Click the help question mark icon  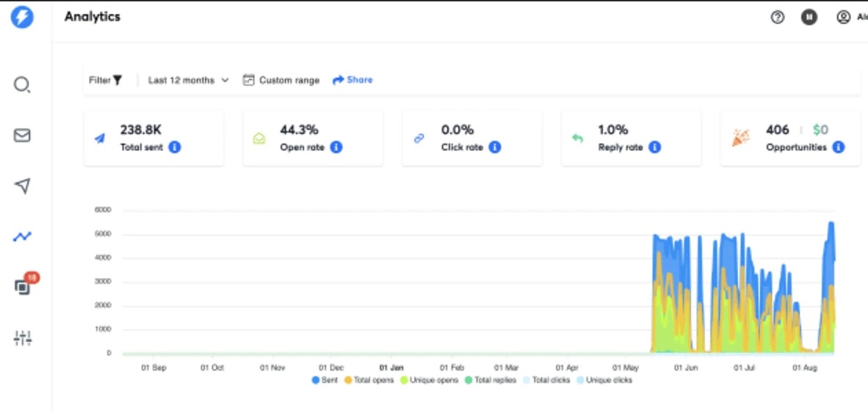click(x=778, y=17)
